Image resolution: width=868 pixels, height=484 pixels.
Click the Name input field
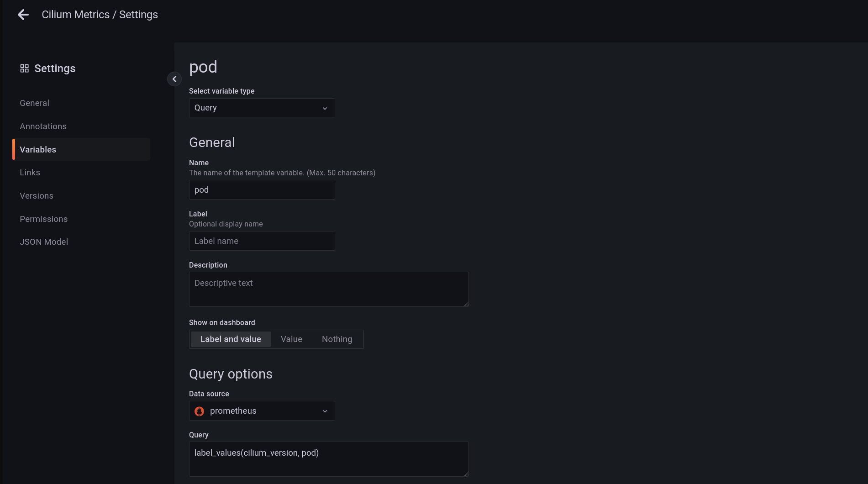click(x=262, y=190)
